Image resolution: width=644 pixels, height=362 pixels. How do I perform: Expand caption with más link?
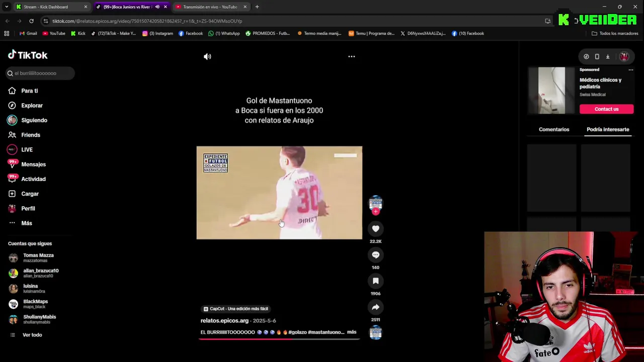point(352,332)
